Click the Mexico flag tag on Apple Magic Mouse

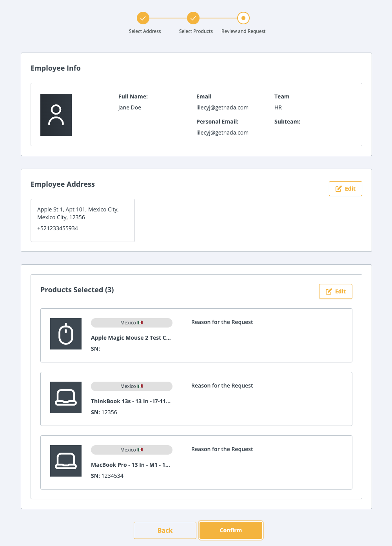[132, 323]
